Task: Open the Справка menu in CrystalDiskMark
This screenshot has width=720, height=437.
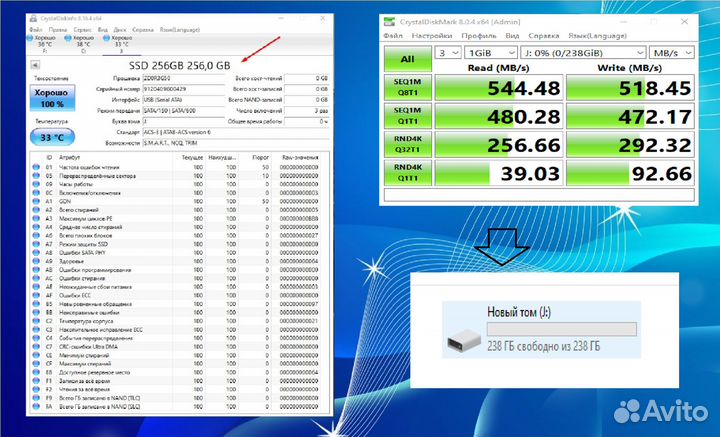Action: [x=544, y=35]
